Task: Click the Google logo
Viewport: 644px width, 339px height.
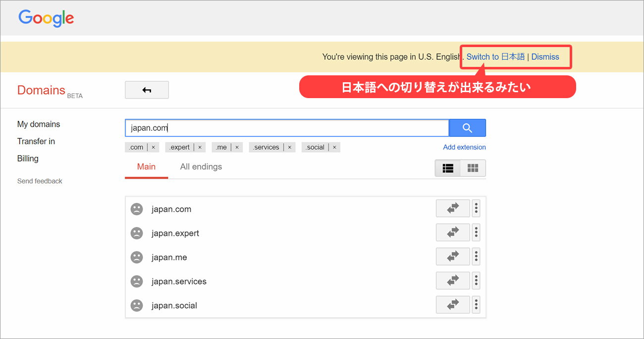Action: click(46, 18)
